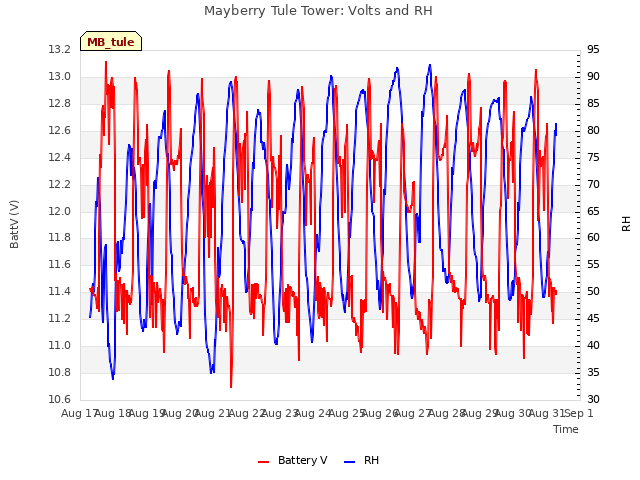Select the 'RH' legend label text
The image size is (640, 480).
[x=371, y=460]
